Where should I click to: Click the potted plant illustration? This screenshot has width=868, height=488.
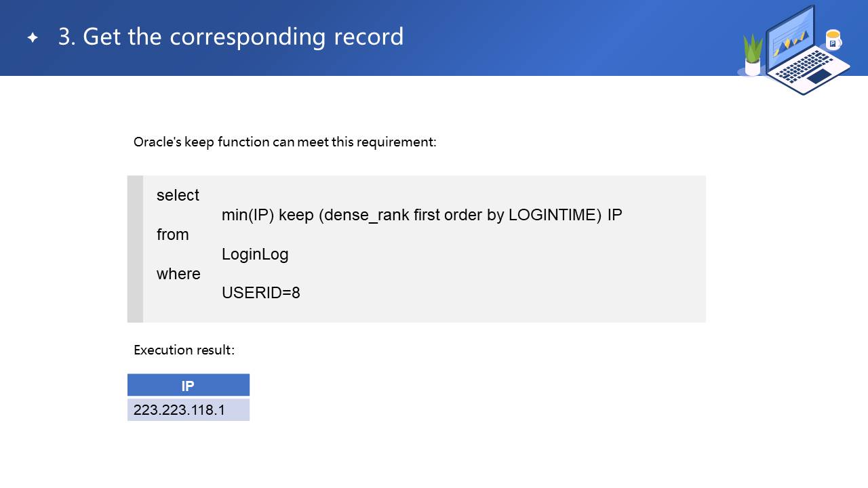(x=753, y=56)
